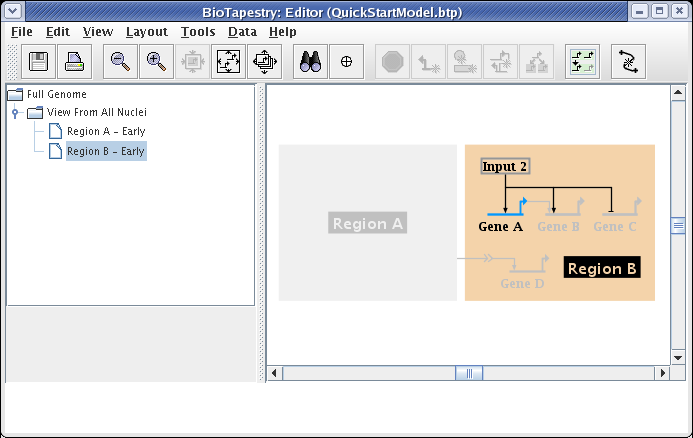Click the Region B label
The image size is (693, 438).
point(602,268)
